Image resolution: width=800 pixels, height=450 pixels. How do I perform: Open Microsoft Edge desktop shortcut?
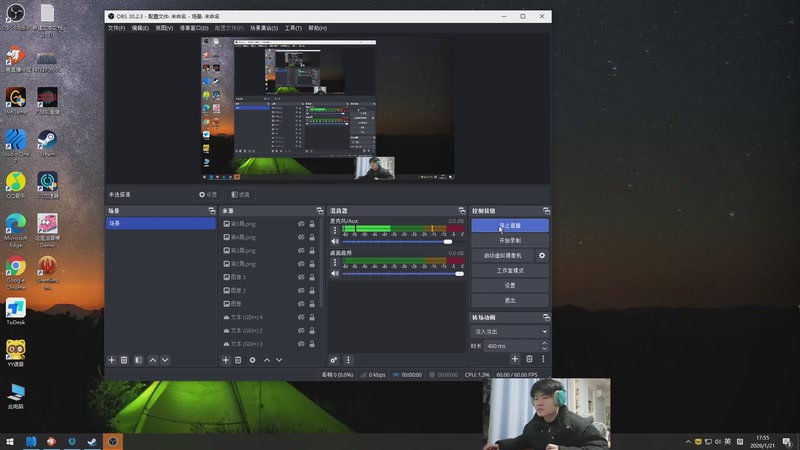point(16,231)
